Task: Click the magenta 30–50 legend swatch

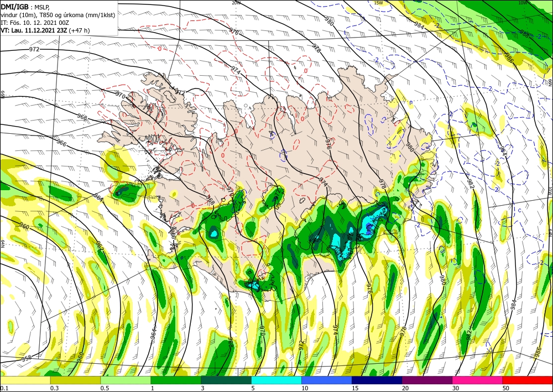Action: click(x=478, y=380)
